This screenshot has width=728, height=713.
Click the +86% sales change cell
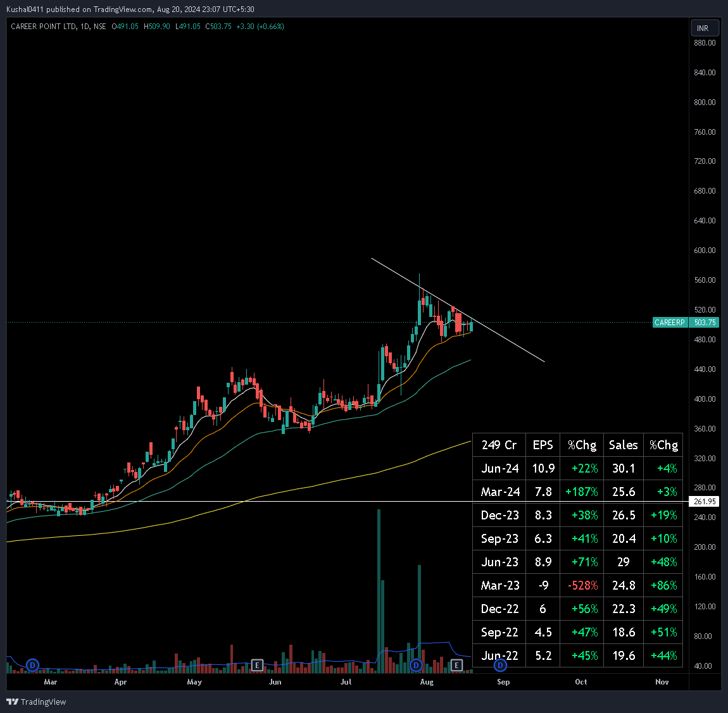tap(664, 585)
